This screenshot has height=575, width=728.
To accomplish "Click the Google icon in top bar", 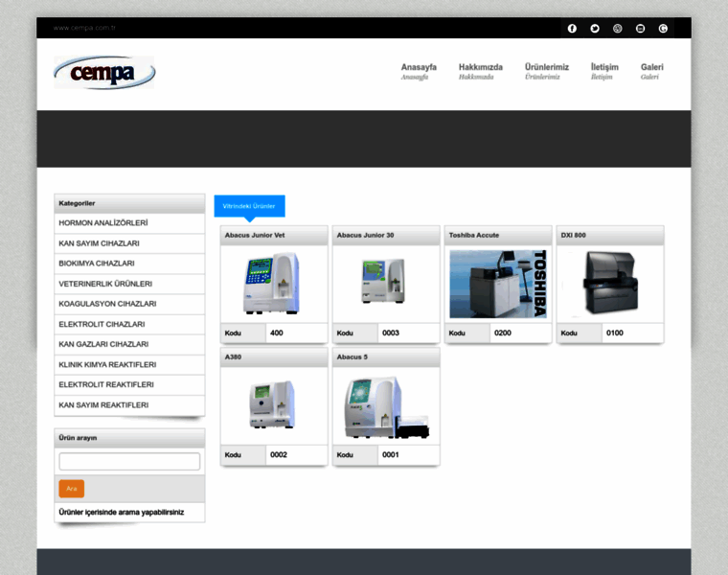I will pos(663,29).
